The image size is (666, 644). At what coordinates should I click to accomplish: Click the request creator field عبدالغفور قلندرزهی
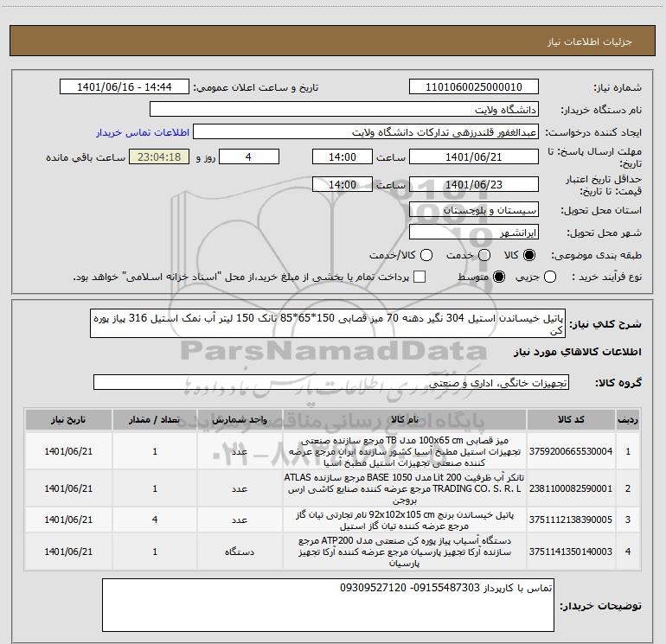point(366,132)
